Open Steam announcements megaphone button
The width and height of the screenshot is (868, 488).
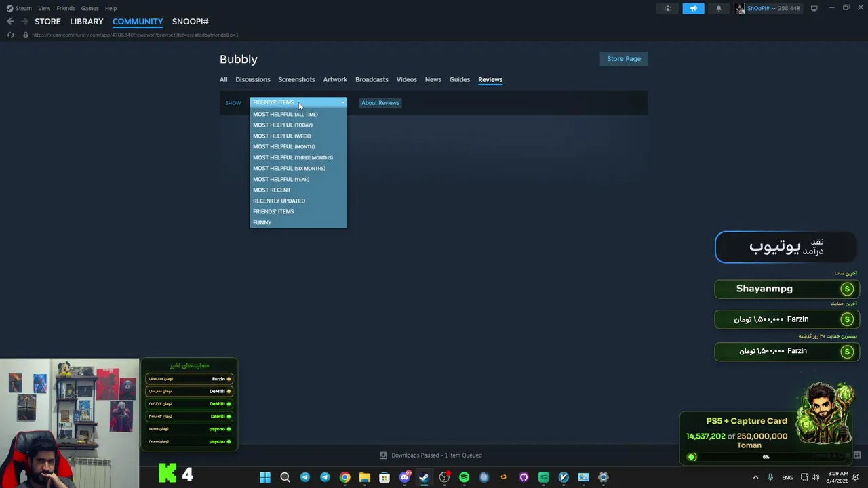coord(693,9)
